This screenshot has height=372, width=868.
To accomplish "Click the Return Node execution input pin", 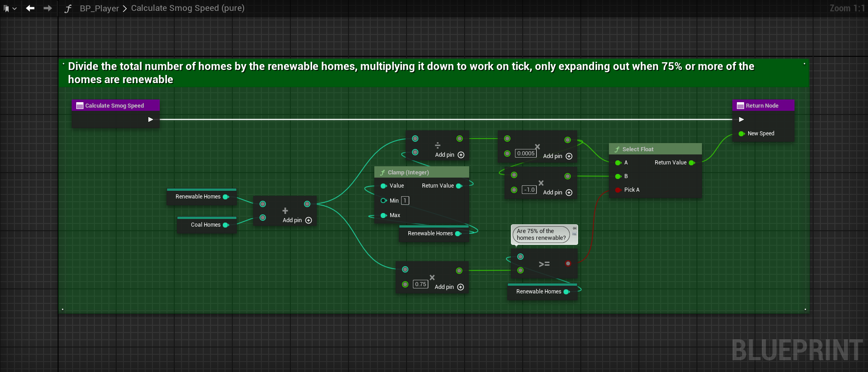I will coord(741,119).
